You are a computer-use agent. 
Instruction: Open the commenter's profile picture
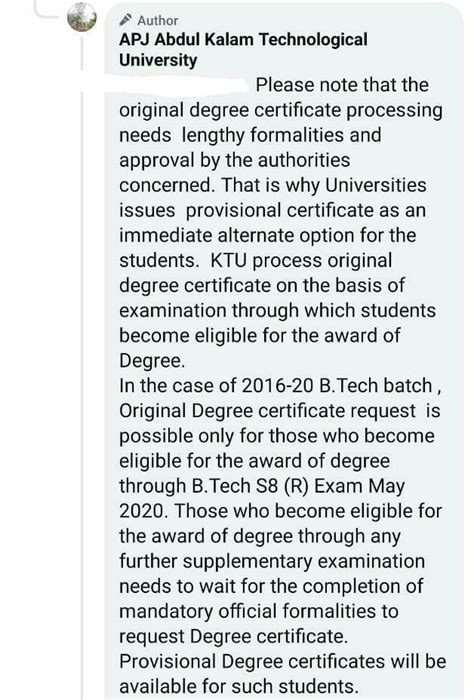(x=82, y=17)
